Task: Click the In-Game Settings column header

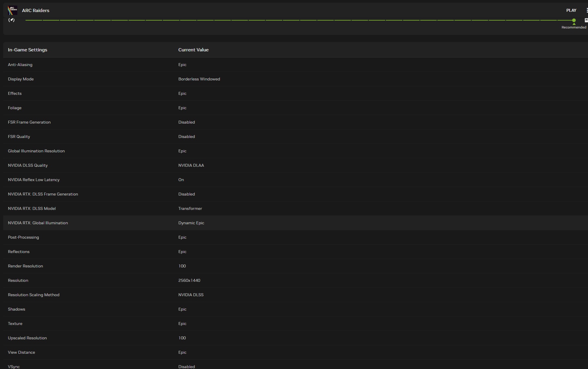Action: coord(28,50)
